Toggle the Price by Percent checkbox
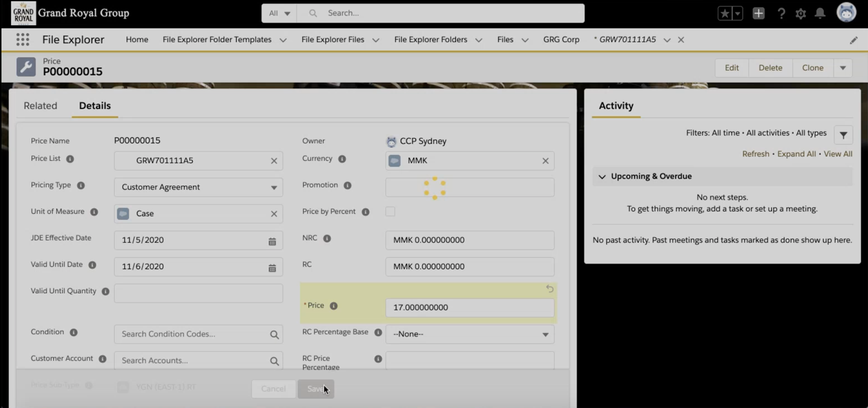Image resolution: width=868 pixels, height=408 pixels. point(390,211)
